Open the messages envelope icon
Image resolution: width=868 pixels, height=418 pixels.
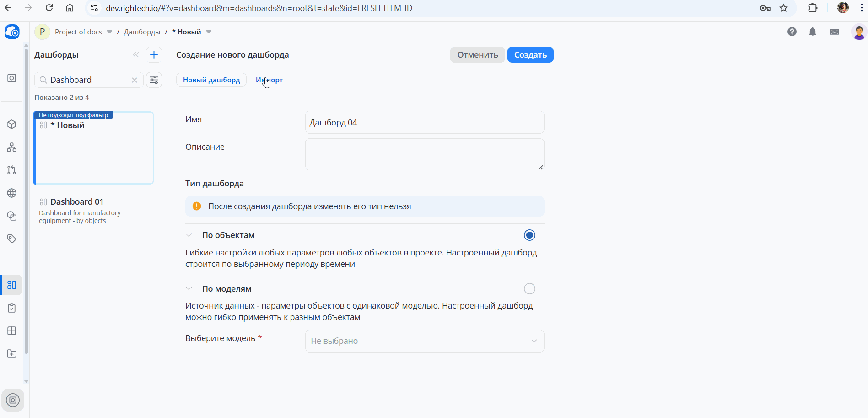(x=834, y=32)
